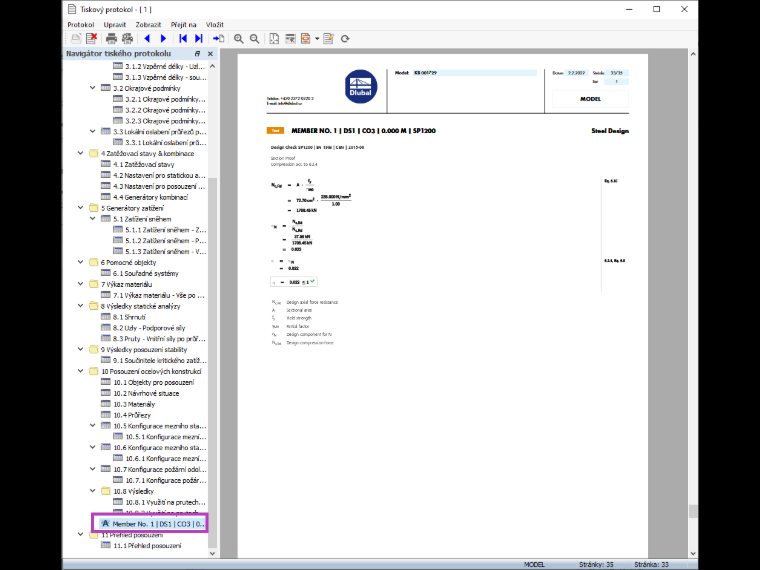
Task: Collapse the 10 Posouzení ocelových konstrukcí folder
Action: coord(80,371)
